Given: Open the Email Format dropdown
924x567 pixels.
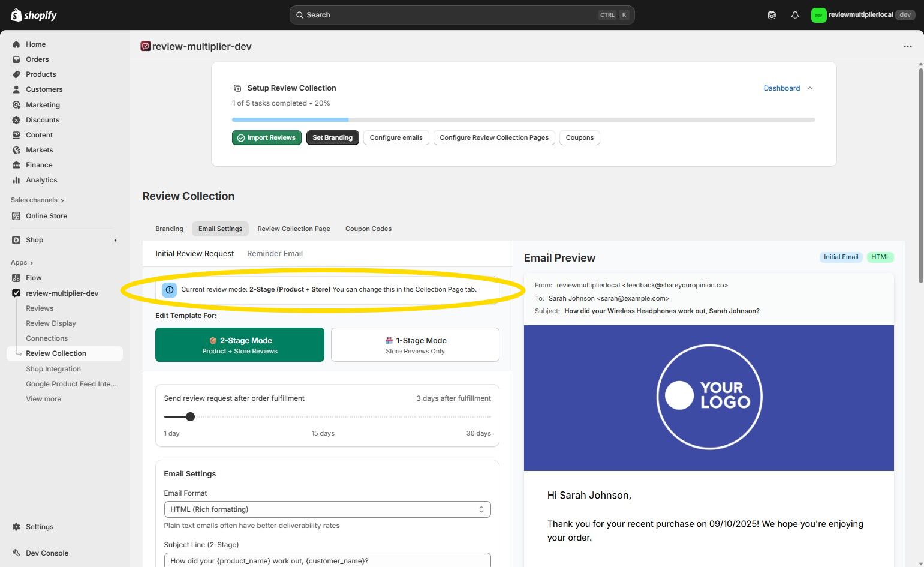Looking at the screenshot, I should [327, 509].
